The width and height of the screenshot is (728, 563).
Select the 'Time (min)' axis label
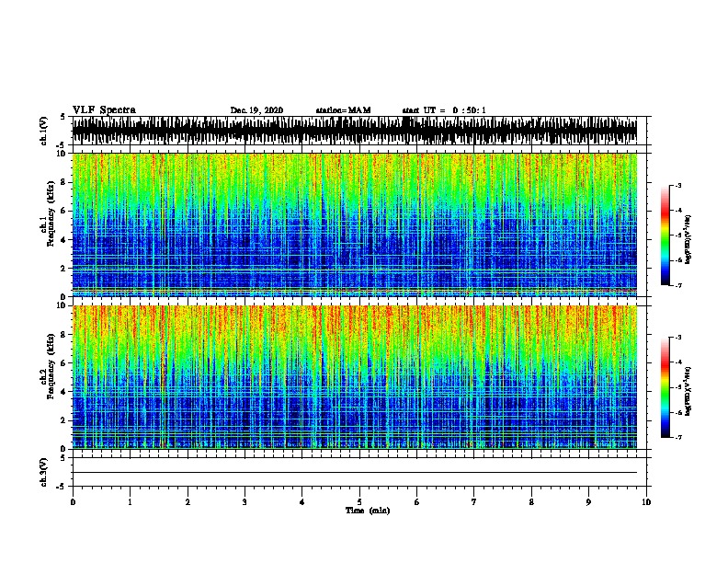pyautogui.click(x=368, y=511)
